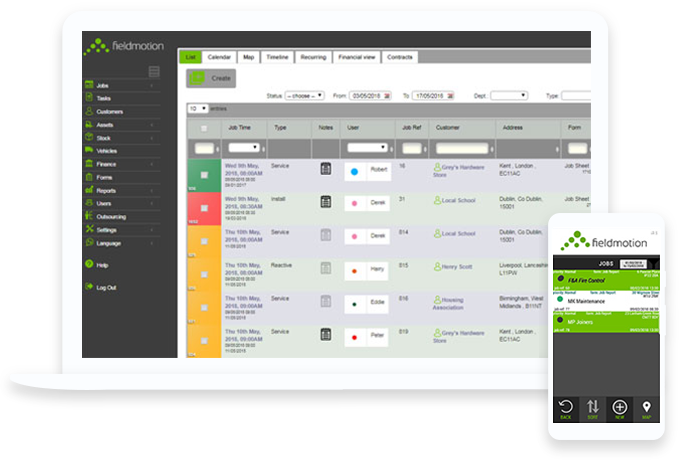Screen dimensions: 680x460
Task: Select the Language speech icon
Action: pos(89,242)
